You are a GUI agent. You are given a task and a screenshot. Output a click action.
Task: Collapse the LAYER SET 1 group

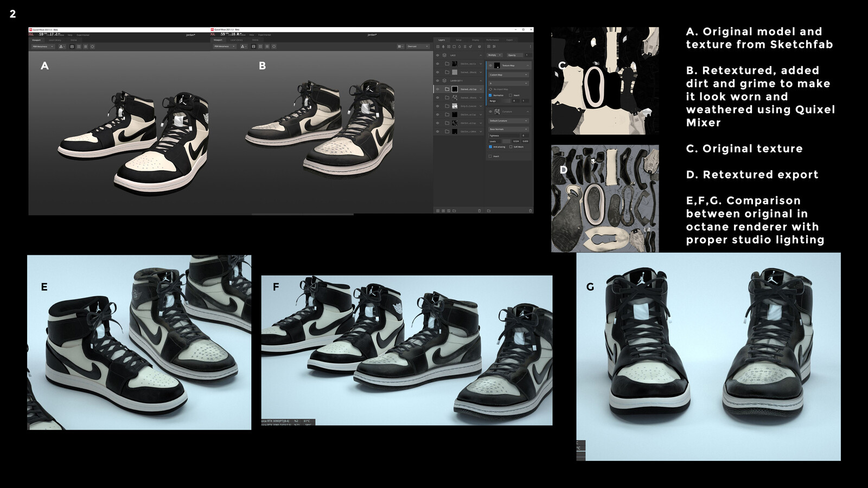[x=481, y=81]
